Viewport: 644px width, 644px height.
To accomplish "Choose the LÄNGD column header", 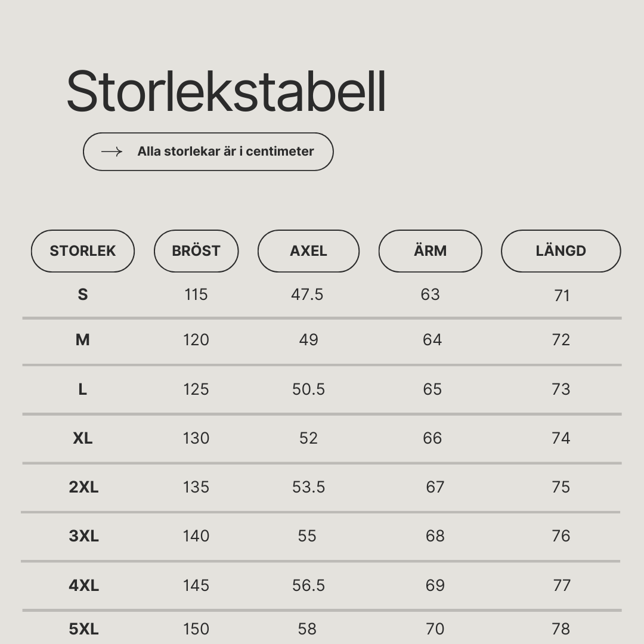I will [x=561, y=251].
